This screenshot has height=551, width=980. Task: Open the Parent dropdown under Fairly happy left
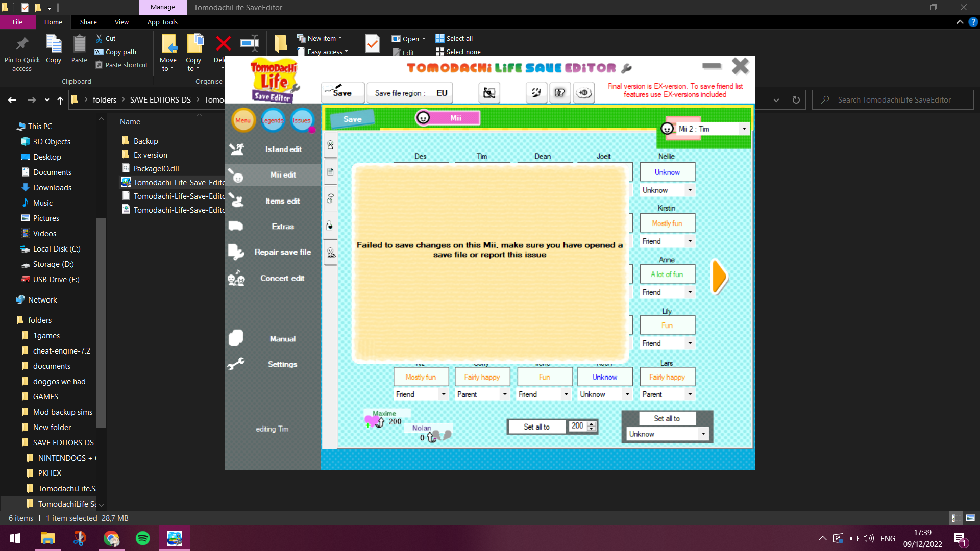click(x=504, y=394)
